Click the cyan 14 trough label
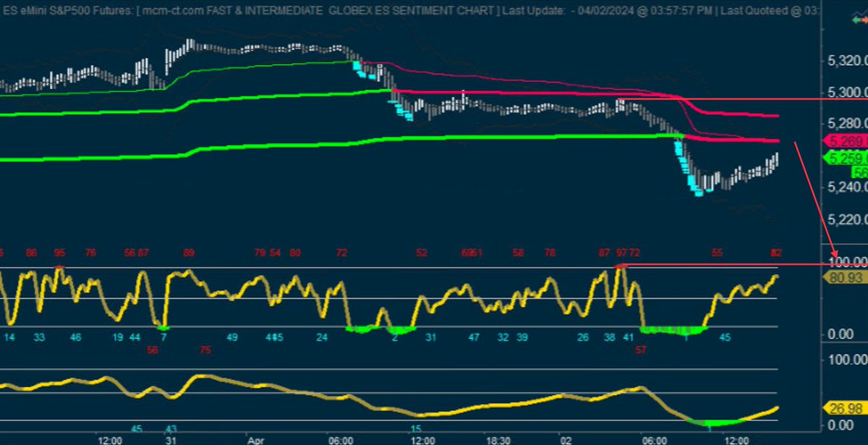The width and height of the screenshot is (868, 445). tap(10, 337)
